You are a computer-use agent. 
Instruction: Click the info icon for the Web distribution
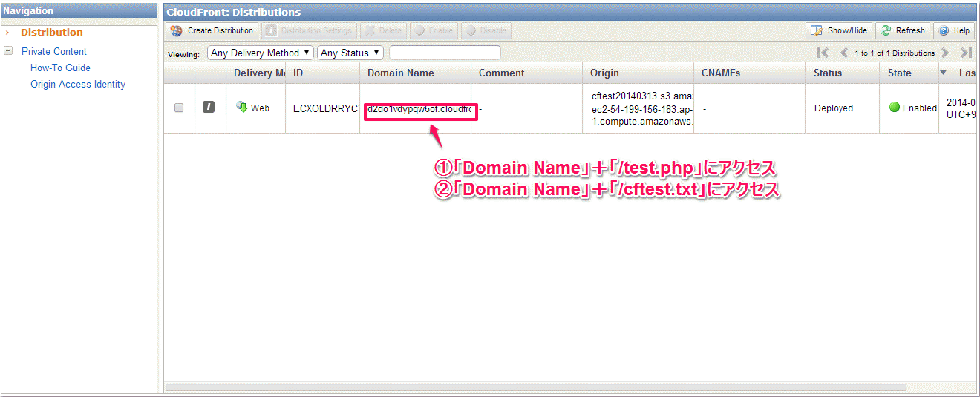coord(209,108)
